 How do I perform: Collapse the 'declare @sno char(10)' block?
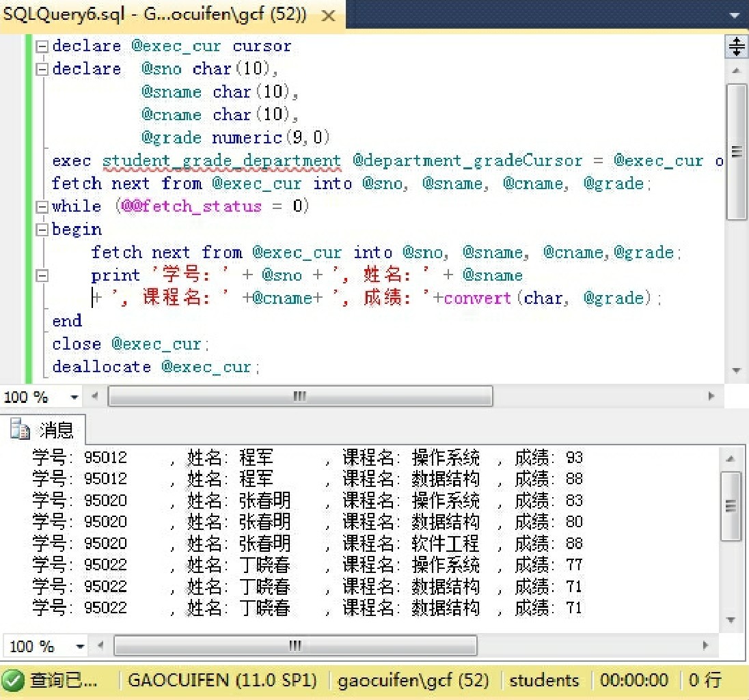click(42, 69)
